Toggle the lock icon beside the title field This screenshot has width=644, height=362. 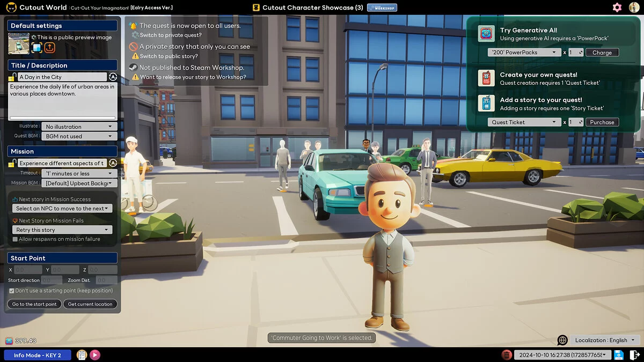12,78
